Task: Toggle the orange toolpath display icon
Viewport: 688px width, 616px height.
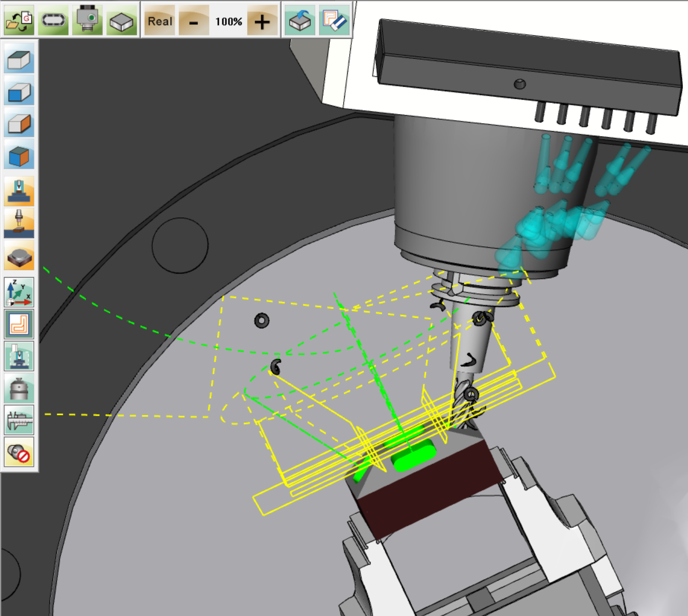Action: tap(19, 324)
